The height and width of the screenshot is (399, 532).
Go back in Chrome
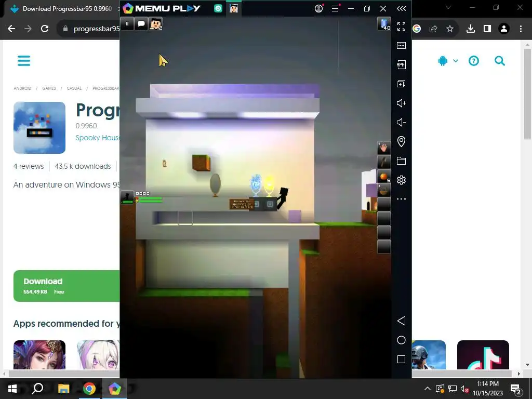click(x=11, y=29)
